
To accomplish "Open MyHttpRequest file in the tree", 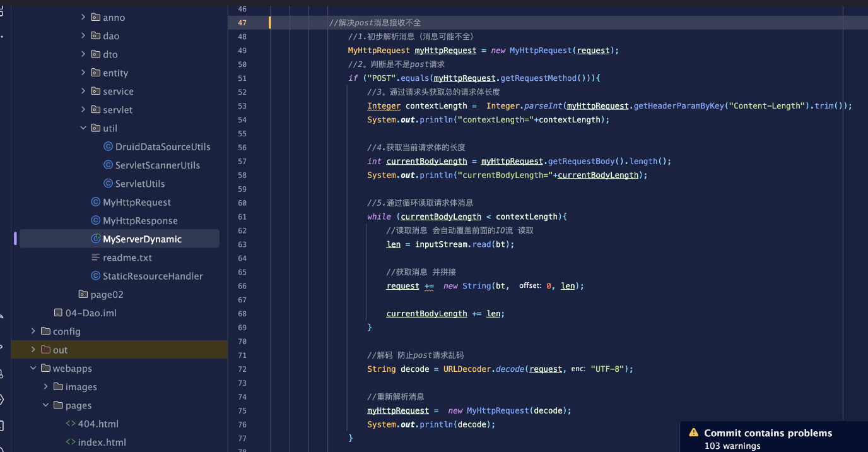I will 137,202.
